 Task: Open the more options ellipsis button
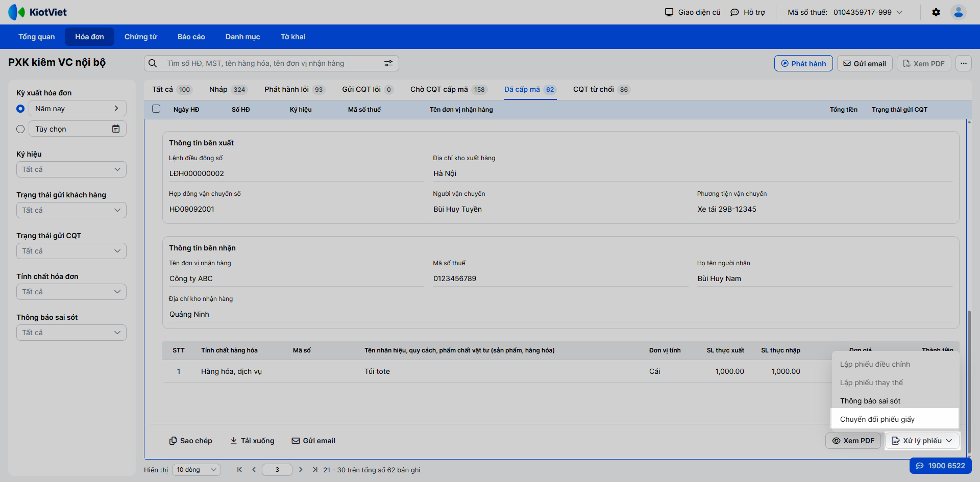click(x=964, y=63)
